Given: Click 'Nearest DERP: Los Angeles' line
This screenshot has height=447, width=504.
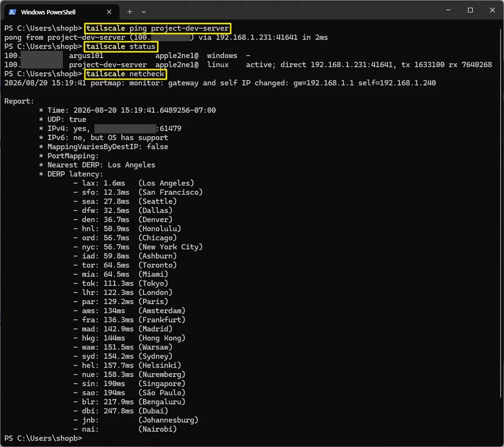Looking at the screenshot, I should tap(97, 165).
